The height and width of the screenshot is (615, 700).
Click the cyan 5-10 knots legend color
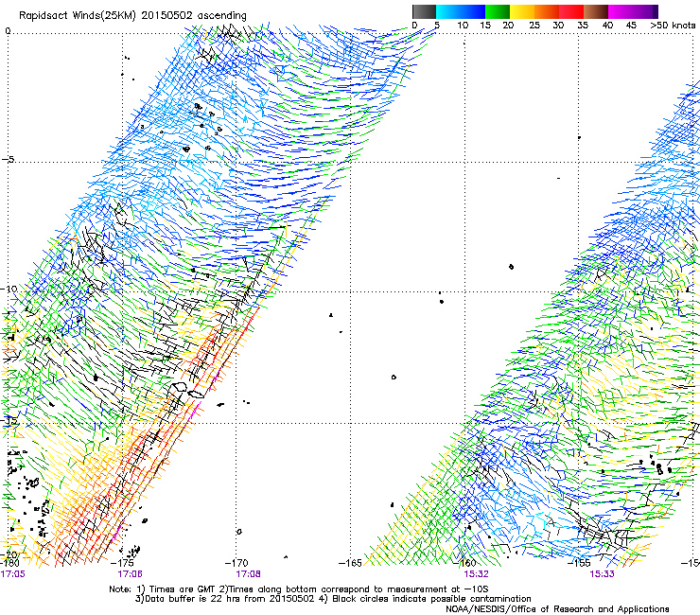(448, 11)
